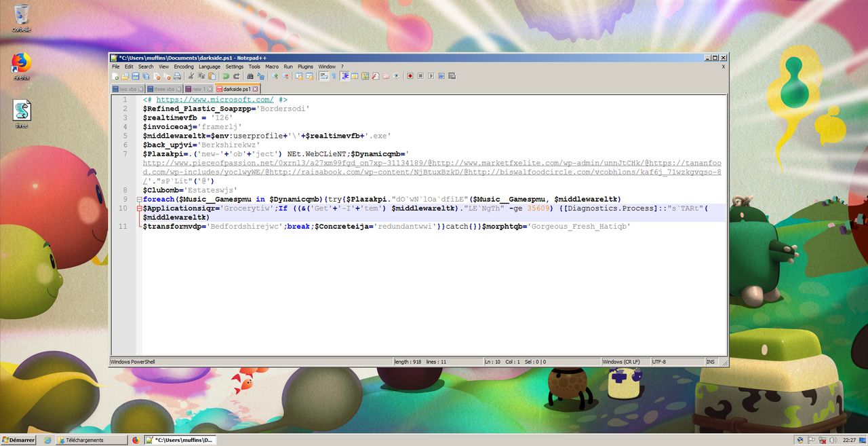868x446 pixels.
Task: Click the Zoom Out toolbar icon
Action: click(x=285, y=76)
